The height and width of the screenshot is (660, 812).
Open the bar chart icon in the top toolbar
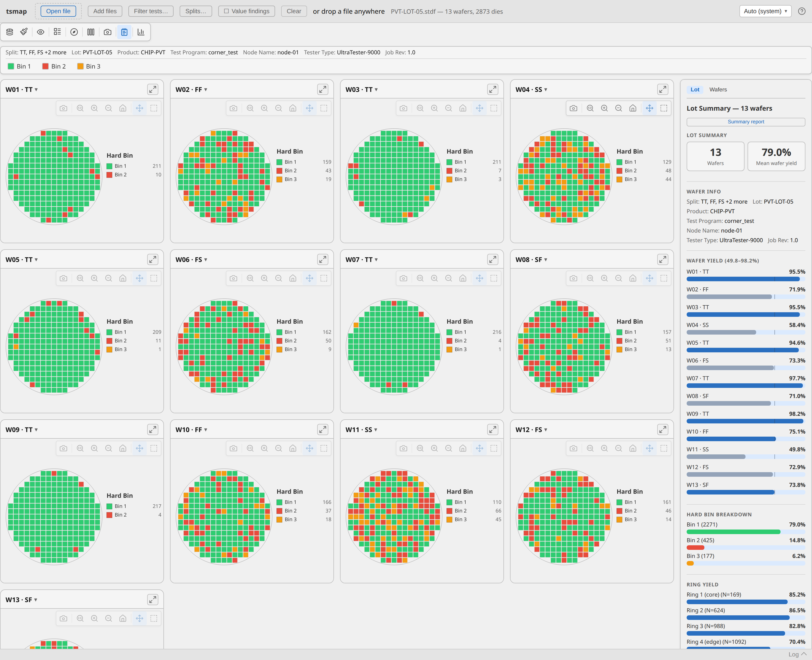coord(141,32)
